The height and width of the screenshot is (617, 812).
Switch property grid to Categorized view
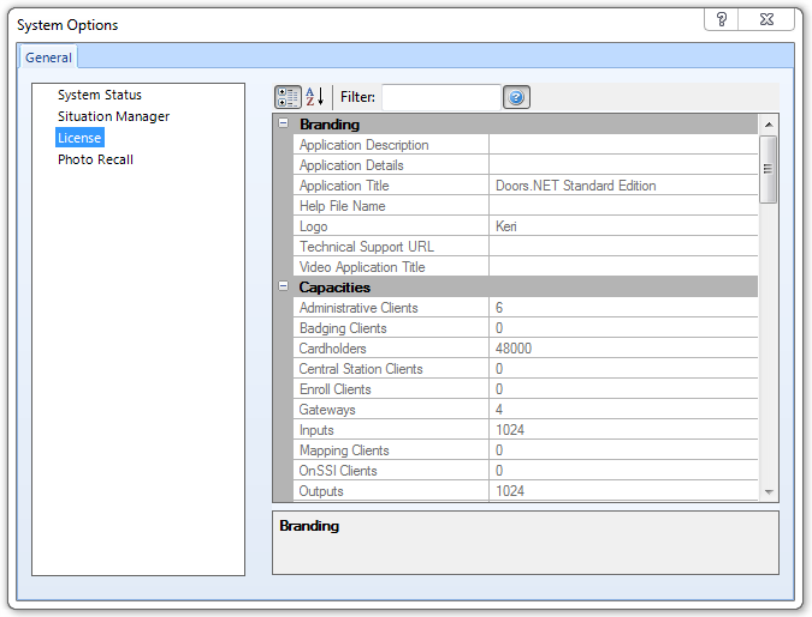[288, 96]
